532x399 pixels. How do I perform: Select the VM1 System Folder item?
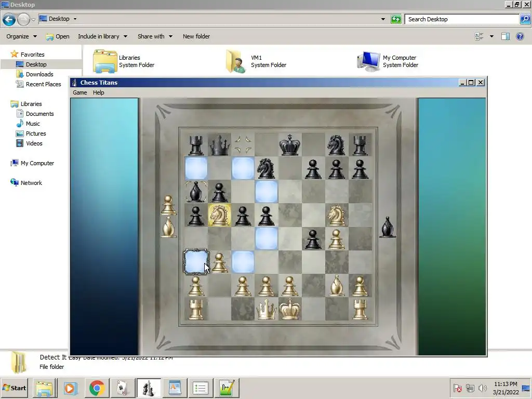coord(256,61)
